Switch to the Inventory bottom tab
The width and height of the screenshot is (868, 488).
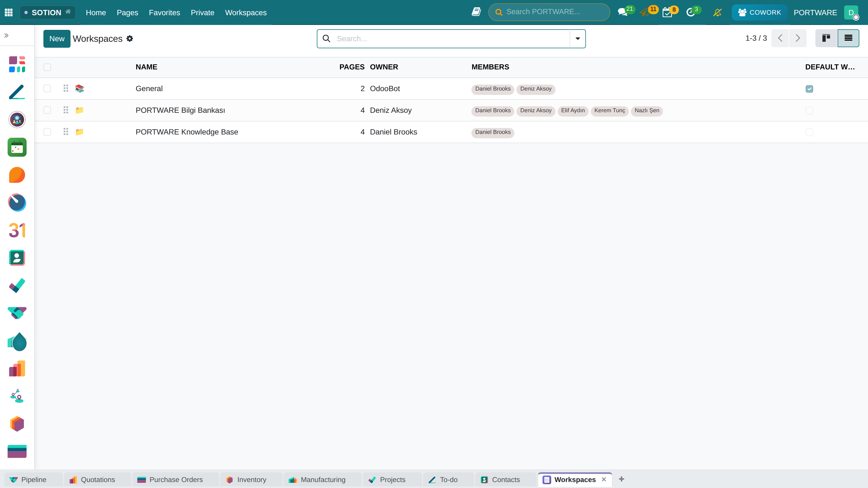(x=251, y=480)
